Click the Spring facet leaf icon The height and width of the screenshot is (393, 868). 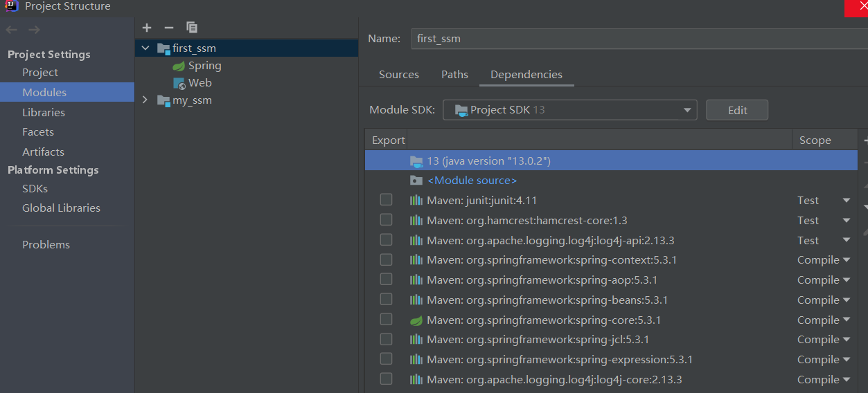[x=179, y=66]
